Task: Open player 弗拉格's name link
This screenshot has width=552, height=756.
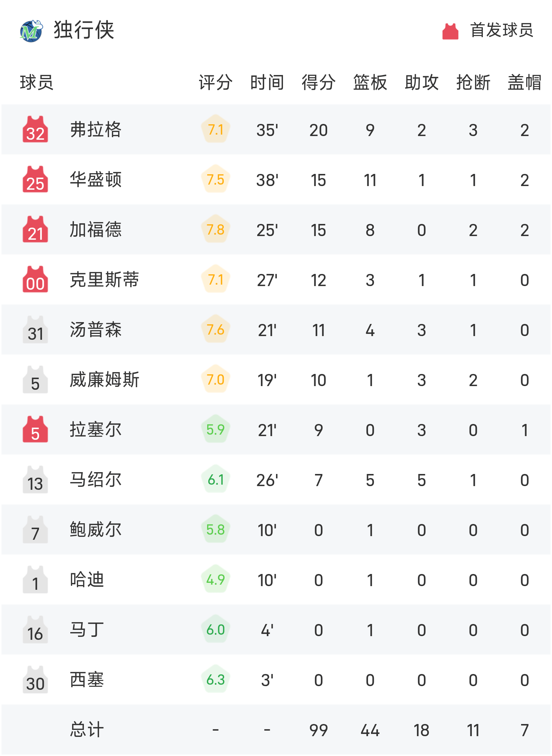Action: pyautogui.click(x=96, y=130)
